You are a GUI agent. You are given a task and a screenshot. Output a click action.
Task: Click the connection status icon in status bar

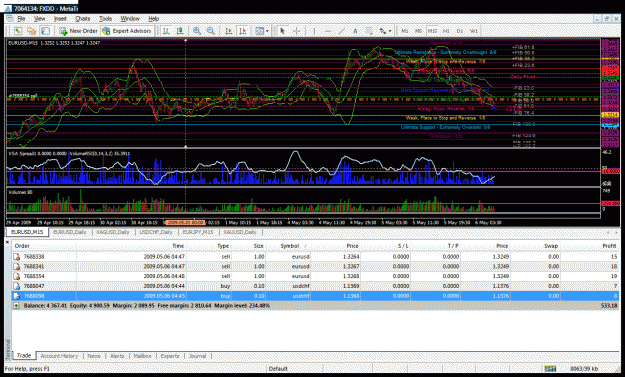point(550,369)
